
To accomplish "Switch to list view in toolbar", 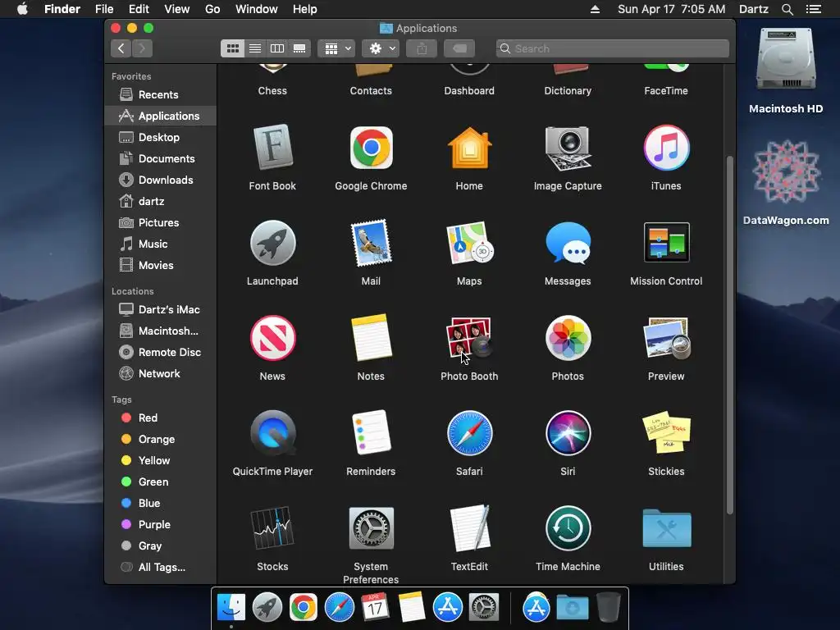I will (x=255, y=48).
